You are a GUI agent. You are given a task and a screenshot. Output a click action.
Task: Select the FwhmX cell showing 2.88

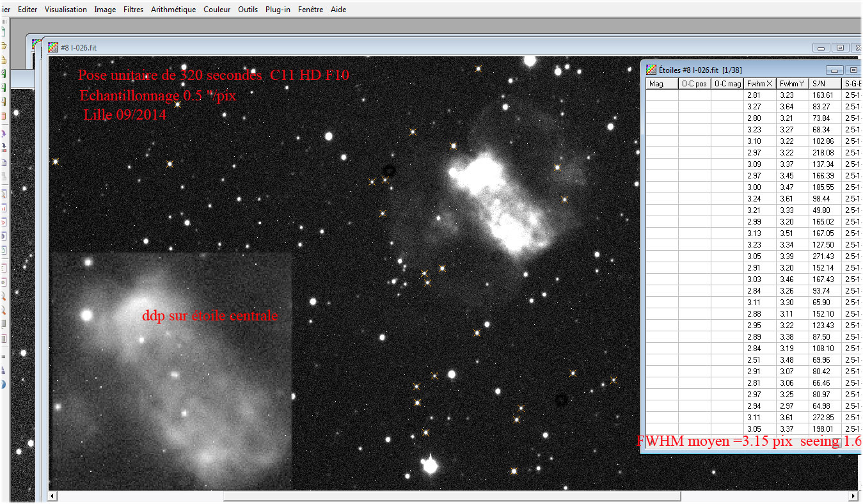[x=761, y=314]
